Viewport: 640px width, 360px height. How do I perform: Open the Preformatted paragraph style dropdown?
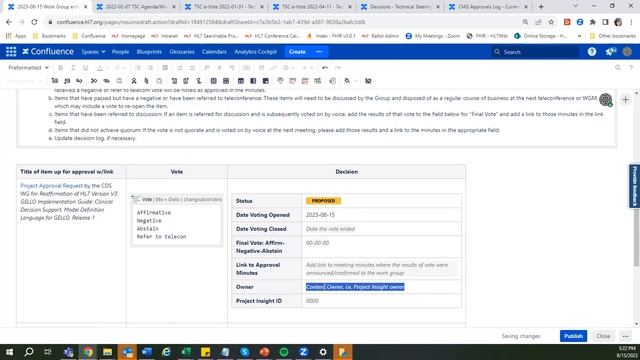coord(28,68)
